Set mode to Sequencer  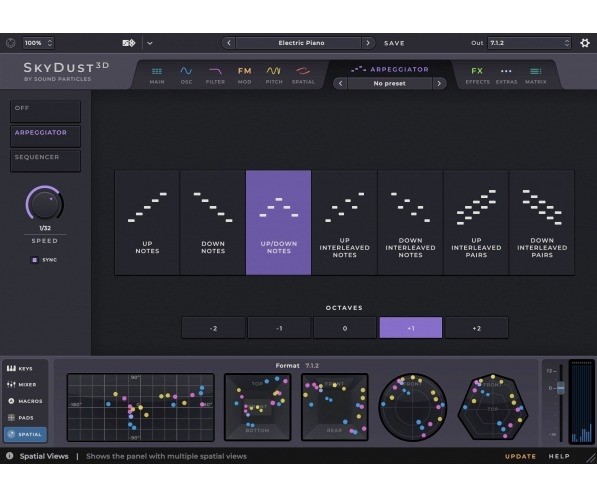tap(45, 161)
